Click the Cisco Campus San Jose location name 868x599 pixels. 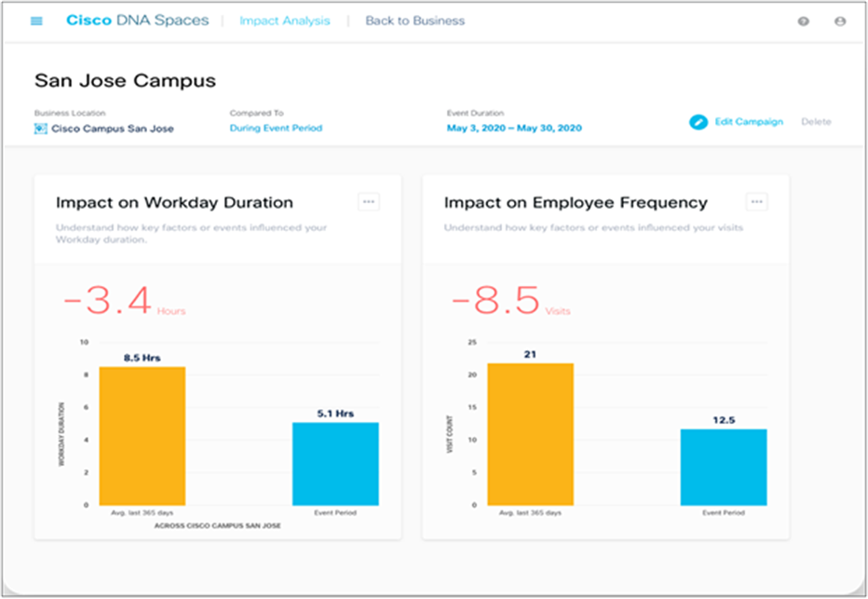coord(113,129)
